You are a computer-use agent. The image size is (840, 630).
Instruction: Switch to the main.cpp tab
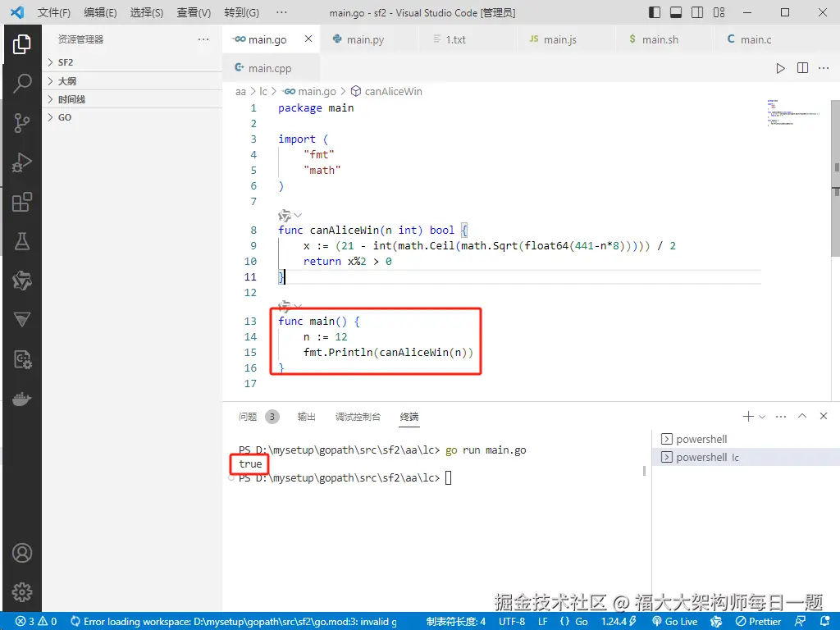click(x=269, y=68)
